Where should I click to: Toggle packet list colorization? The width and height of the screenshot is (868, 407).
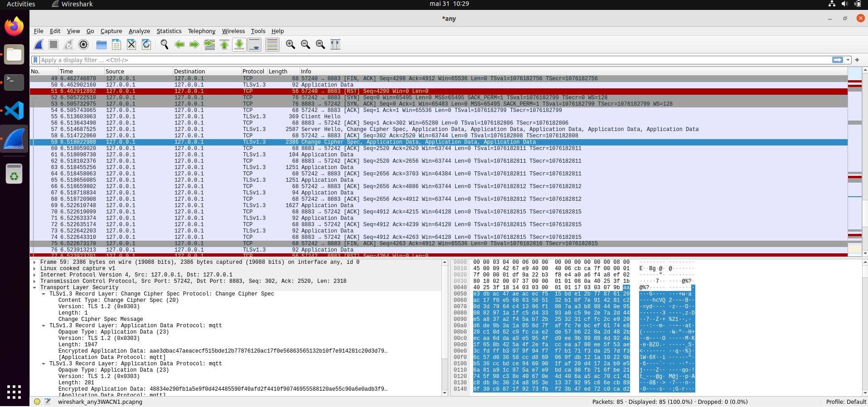pyautogui.click(x=272, y=44)
